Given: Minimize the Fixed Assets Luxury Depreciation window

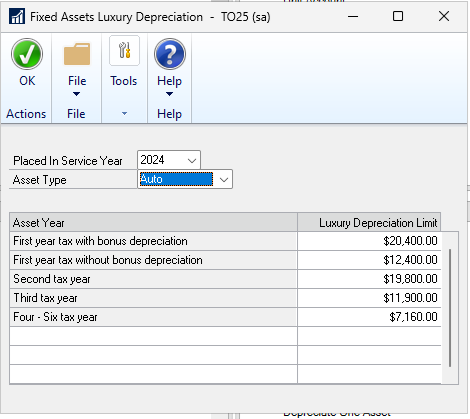Looking at the screenshot, I should coord(353,16).
